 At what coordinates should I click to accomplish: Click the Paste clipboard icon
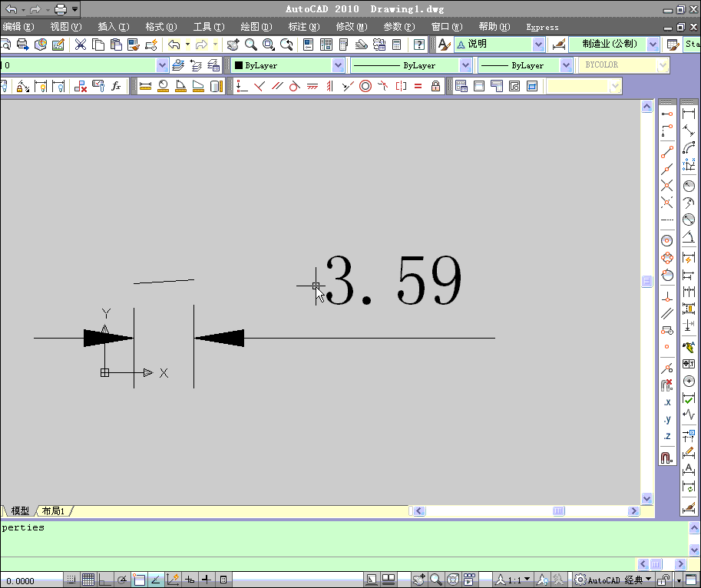click(x=116, y=45)
